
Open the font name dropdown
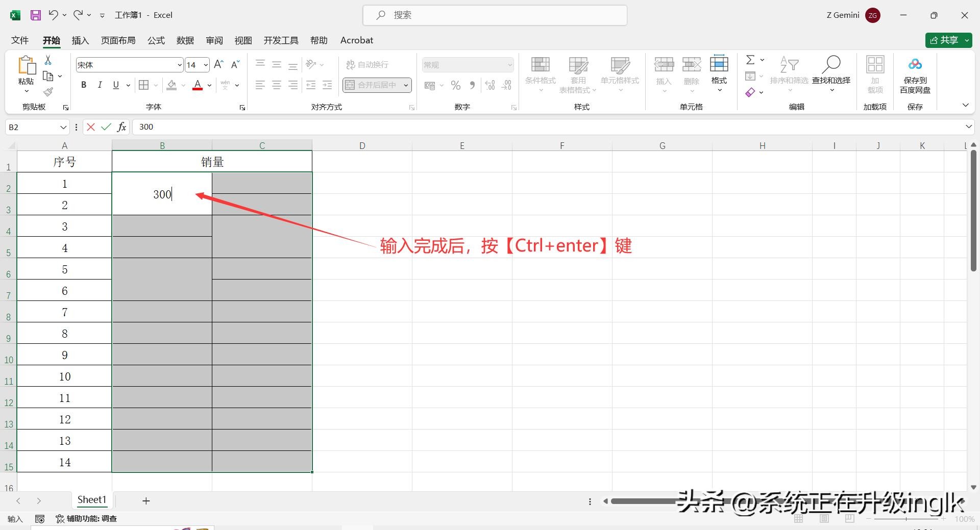[180, 65]
